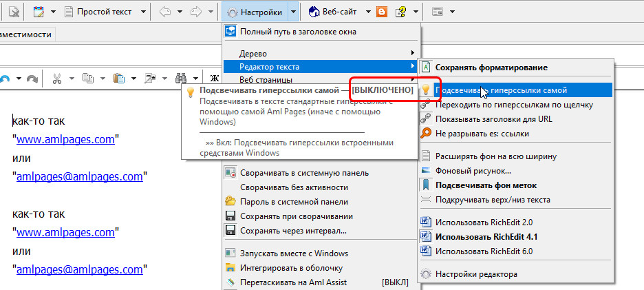
Task: Click the folder icon beside Пароль в системной панели
Action: (230, 202)
